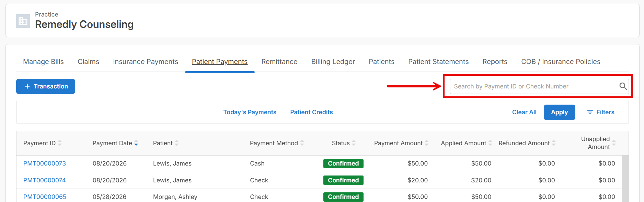Click the search magnifier icon
The height and width of the screenshot is (202, 644).
[623, 86]
